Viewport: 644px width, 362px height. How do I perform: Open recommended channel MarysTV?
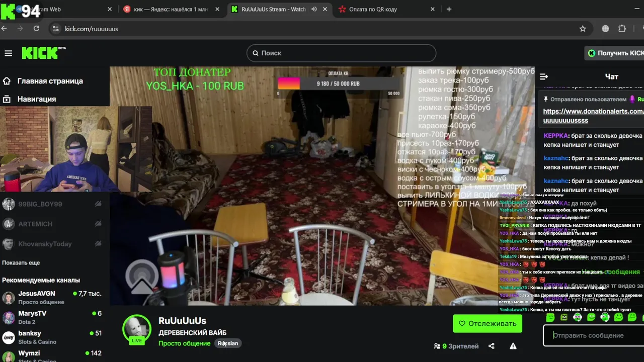(52, 317)
